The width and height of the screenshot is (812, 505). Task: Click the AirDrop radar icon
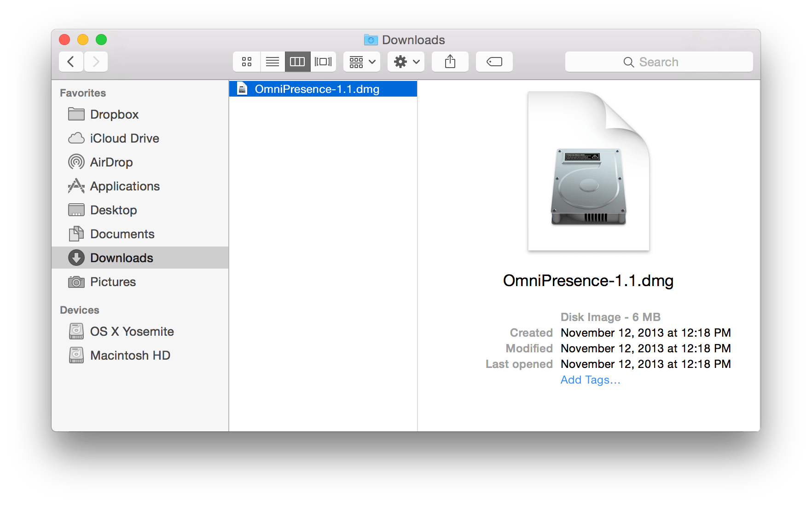point(76,162)
